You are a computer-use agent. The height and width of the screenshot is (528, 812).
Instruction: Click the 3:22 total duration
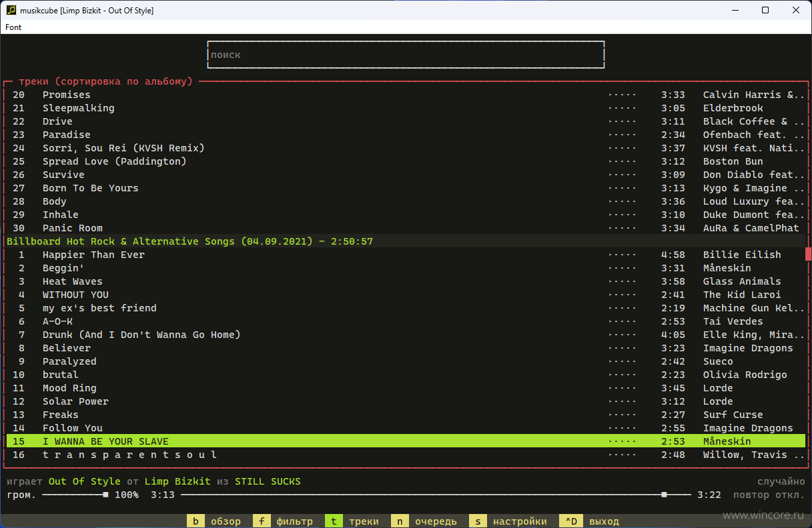[709, 495]
